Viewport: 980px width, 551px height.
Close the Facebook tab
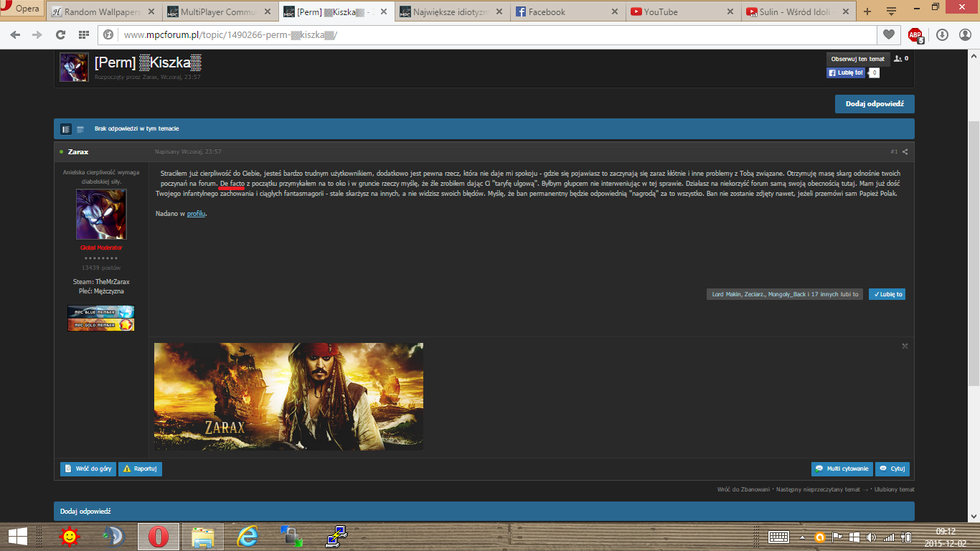click(615, 11)
